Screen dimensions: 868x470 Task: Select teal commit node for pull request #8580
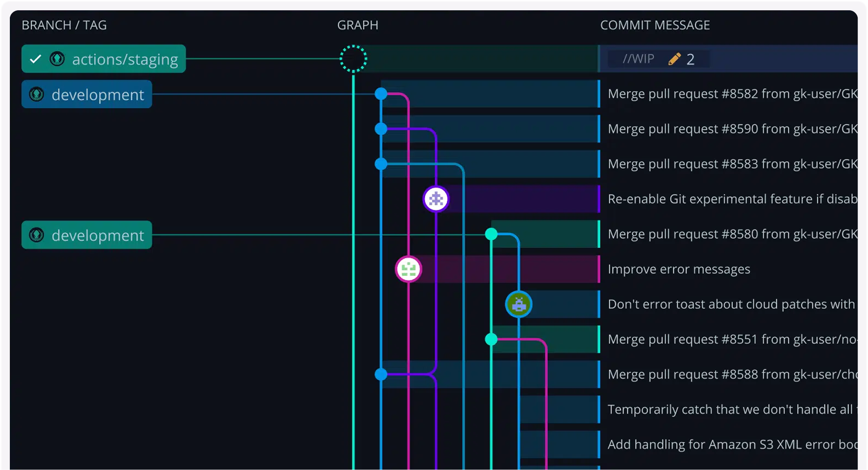pyautogui.click(x=491, y=234)
